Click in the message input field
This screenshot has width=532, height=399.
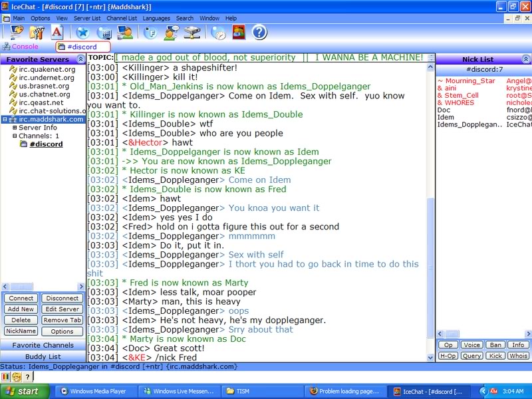282,376
